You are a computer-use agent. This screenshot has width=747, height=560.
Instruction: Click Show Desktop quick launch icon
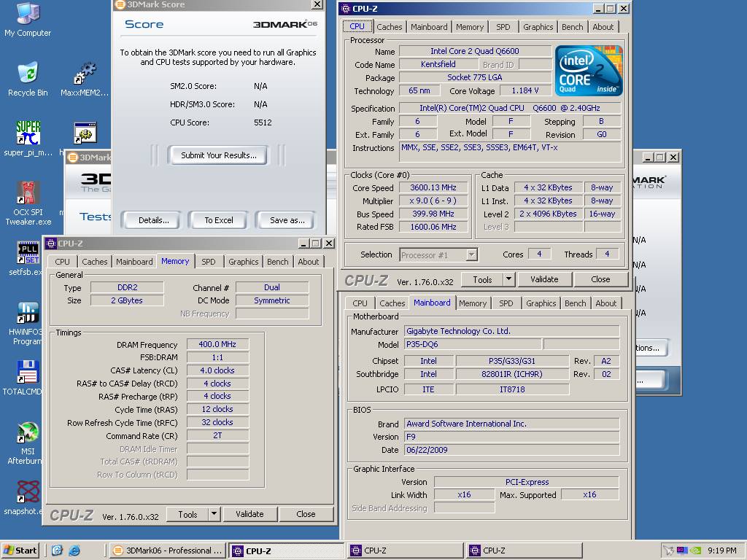[x=57, y=551]
